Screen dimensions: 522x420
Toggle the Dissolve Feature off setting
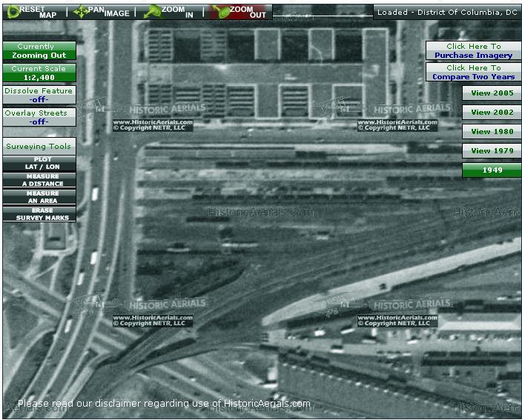39,95
